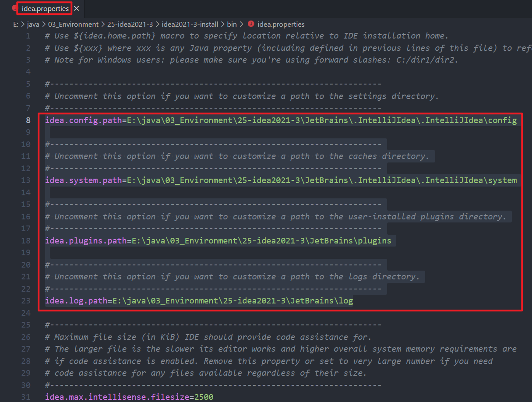532x402 pixels.
Task: Select "idea2021-3-install" breadcrumb item
Action: (189, 24)
